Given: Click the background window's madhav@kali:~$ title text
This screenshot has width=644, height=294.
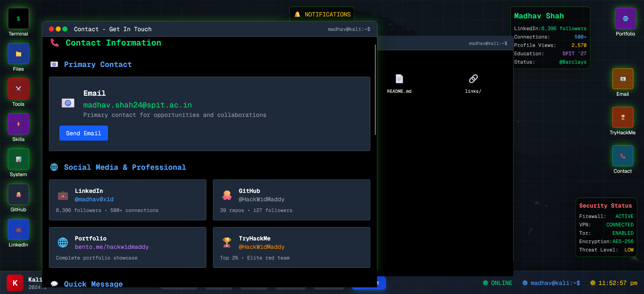Looking at the screenshot, I should (x=488, y=43).
